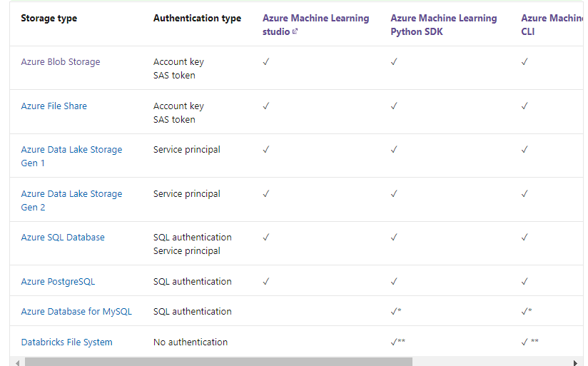Open the Azure File Share link

(x=54, y=106)
